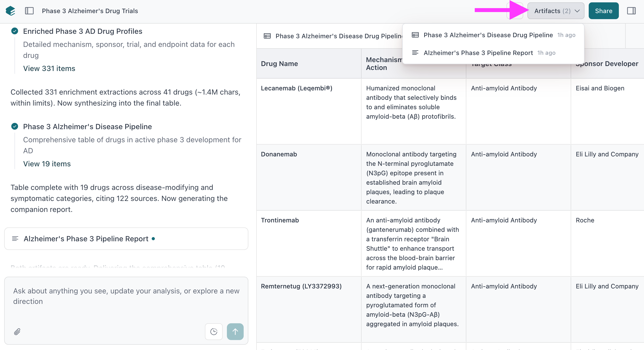Expand the Enriched Phase 3 AD Drug Profiles step
This screenshot has height=350, width=644.
coord(83,31)
